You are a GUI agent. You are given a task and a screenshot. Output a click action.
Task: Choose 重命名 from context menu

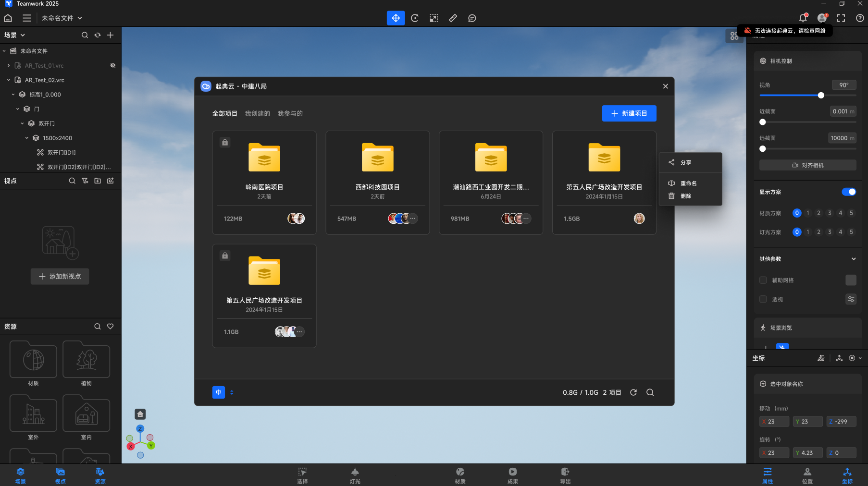(x=688, y=183)
